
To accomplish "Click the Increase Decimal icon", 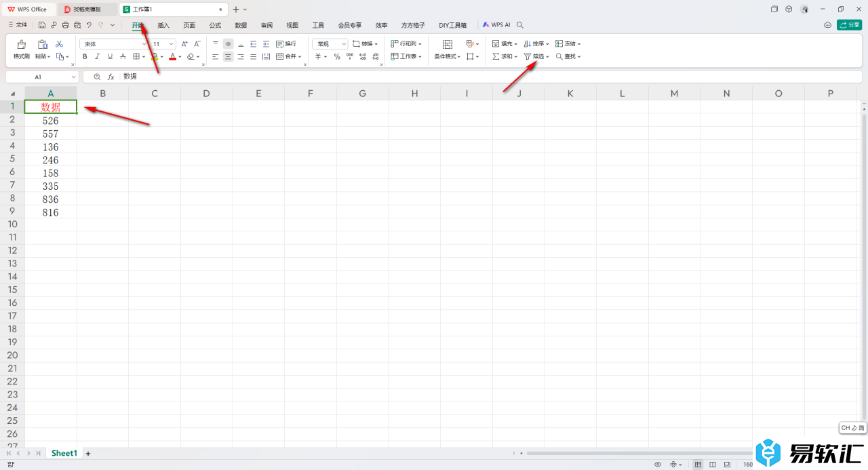I will tap(362, 56).
